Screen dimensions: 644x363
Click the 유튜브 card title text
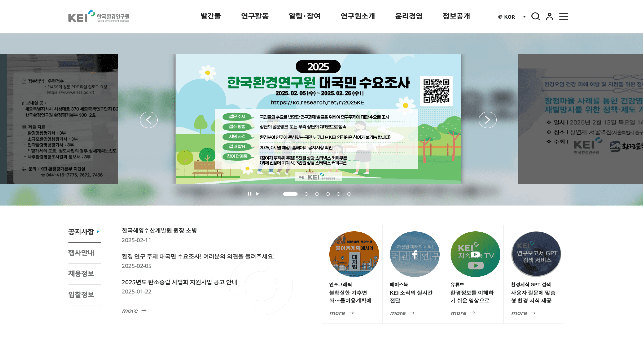coord(457,285)
